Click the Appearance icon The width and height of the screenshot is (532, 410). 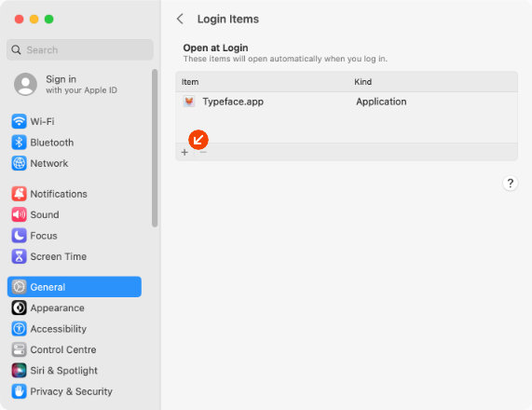(19, 307)
